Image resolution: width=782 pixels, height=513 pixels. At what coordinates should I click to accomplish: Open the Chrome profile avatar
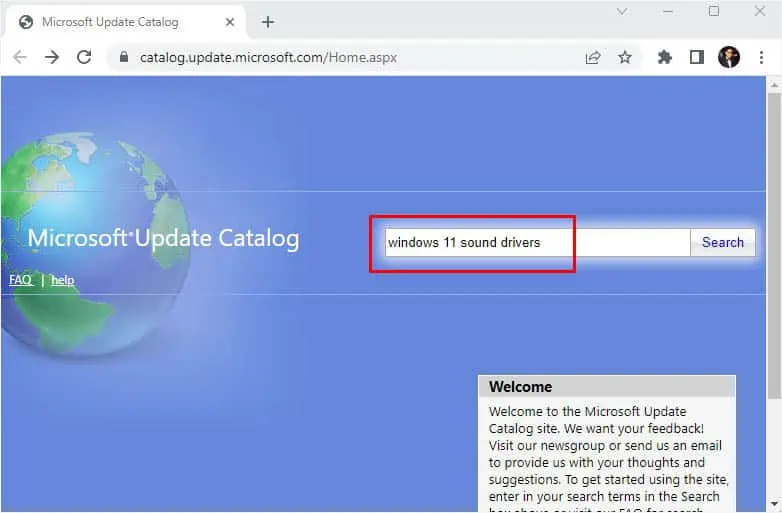click(729, 57)
